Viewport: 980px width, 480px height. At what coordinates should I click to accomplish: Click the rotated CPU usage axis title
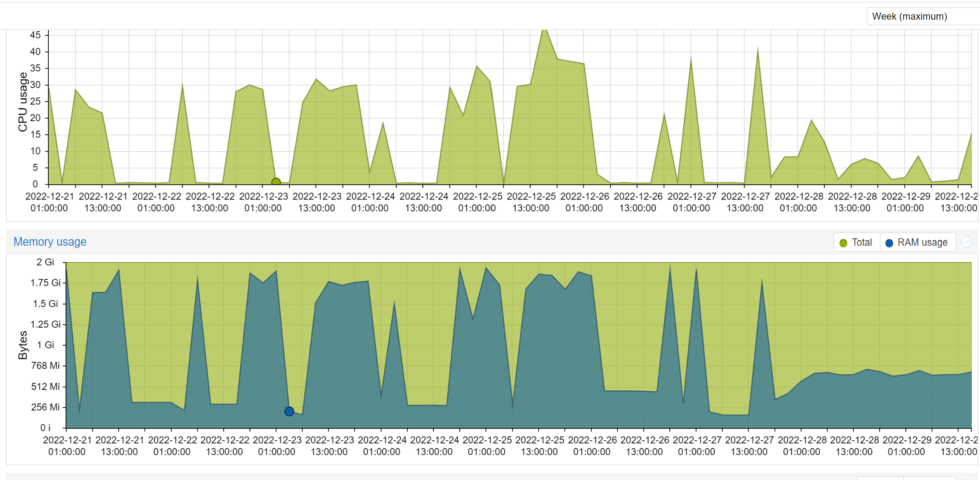pyautogui.click(x=23, y=102)
